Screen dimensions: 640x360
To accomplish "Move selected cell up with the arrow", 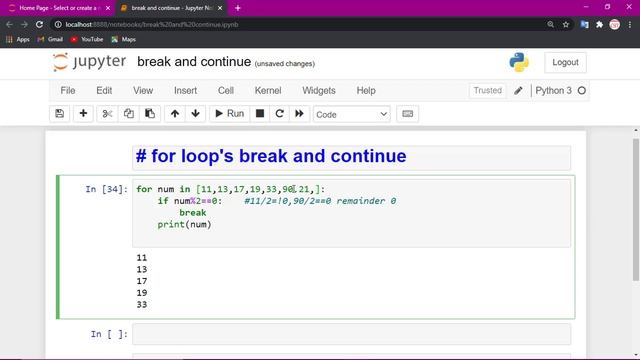I will click(x=175, y=113).
